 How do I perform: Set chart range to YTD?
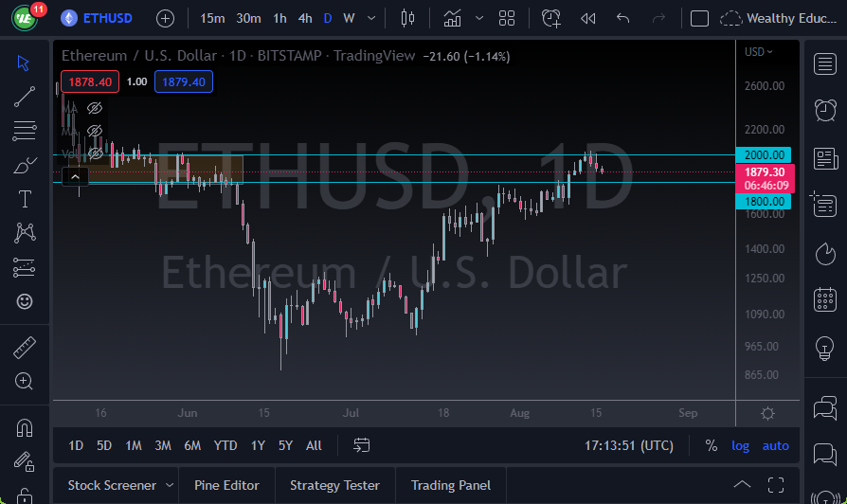pos(225,445)
